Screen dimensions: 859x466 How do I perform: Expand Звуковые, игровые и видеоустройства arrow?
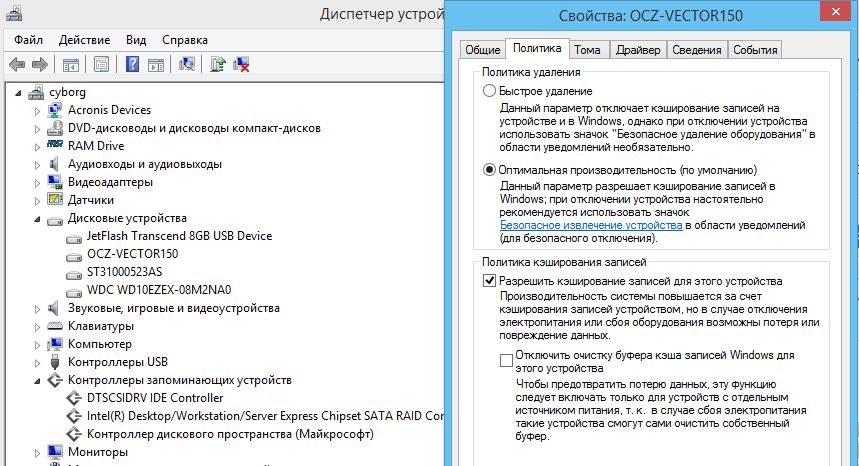click(x=37, y=309)
